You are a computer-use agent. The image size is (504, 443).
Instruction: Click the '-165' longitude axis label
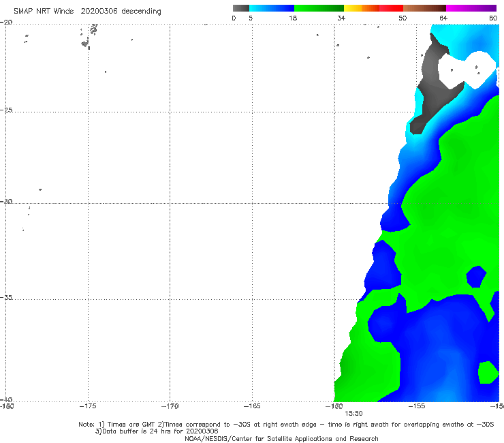tap(252, 406)
